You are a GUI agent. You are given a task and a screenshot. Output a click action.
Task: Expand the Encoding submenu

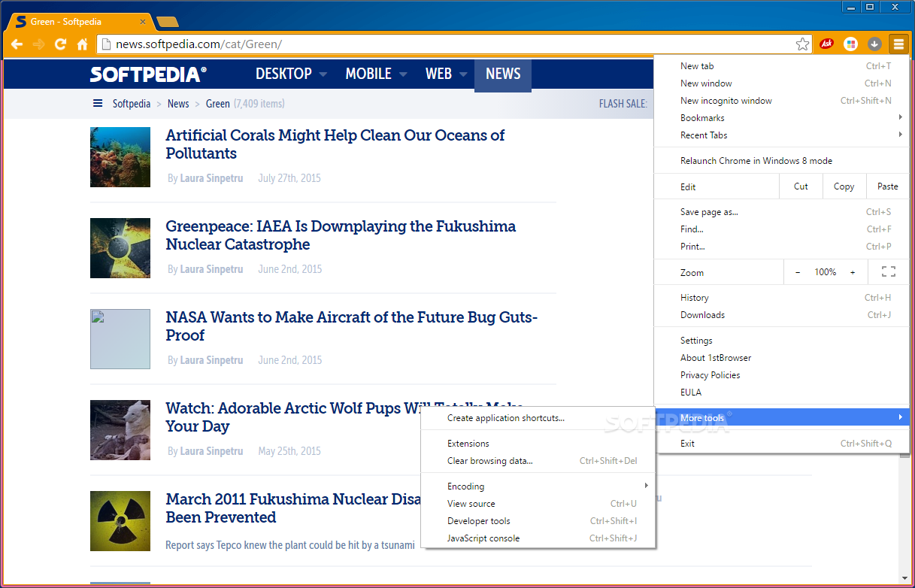[538, 486]
